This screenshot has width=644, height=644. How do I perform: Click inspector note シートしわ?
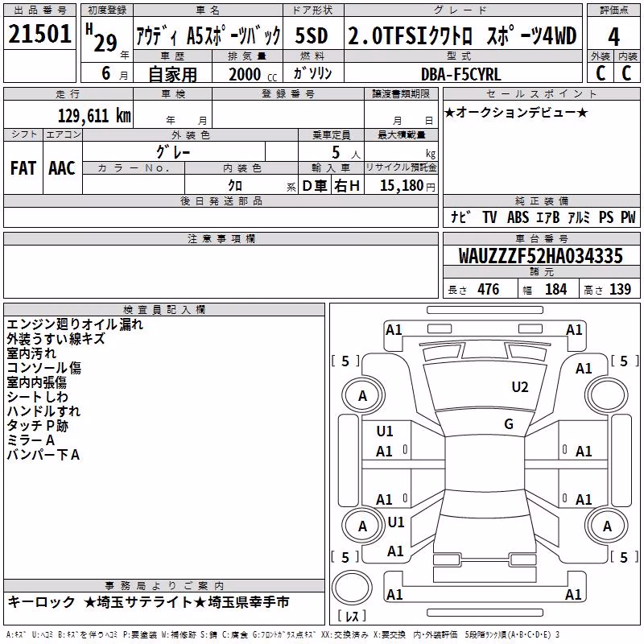(x=37, y=397)
